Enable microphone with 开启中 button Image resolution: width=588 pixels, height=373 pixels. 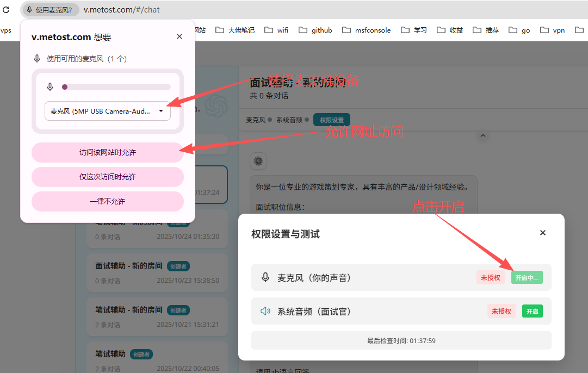[527, 277]
